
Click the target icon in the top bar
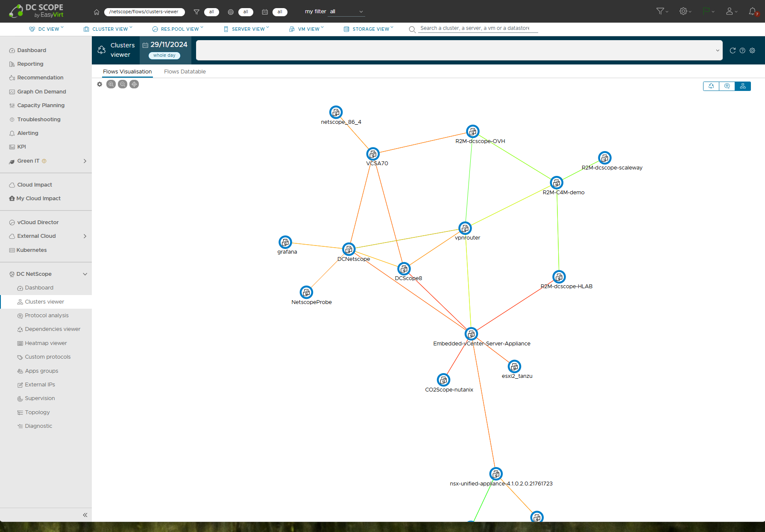tap(231, 12)
